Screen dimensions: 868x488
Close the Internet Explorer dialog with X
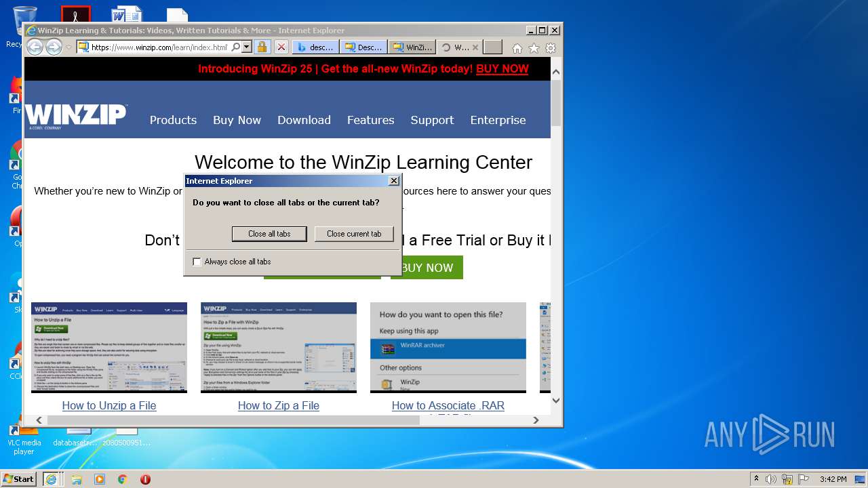tap(393, 181)
